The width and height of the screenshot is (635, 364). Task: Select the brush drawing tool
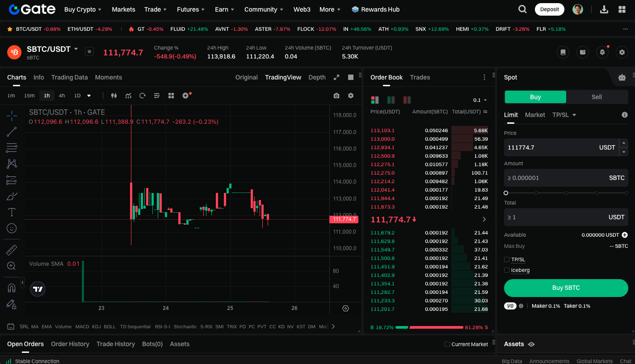click(x=12, y=196)
